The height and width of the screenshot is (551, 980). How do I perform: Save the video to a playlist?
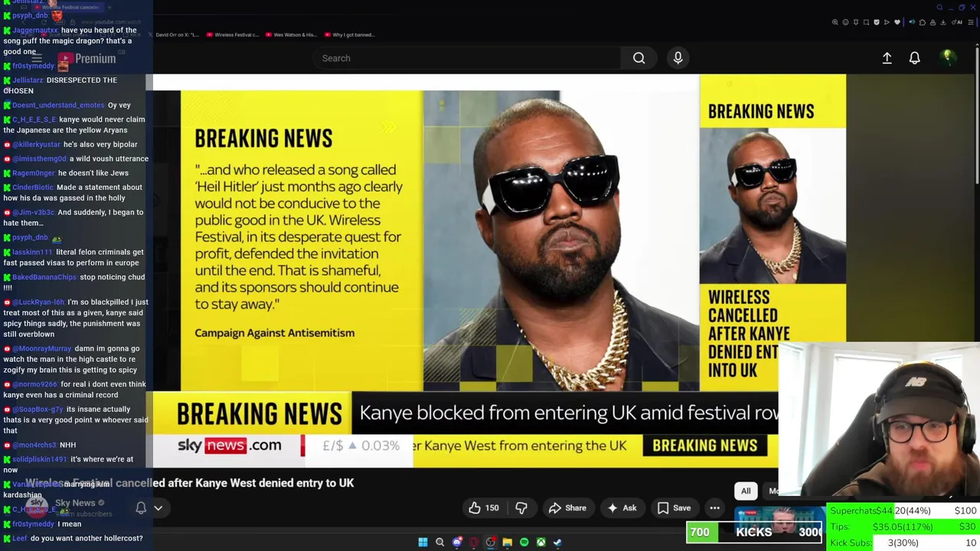click(x=674, y=508)
